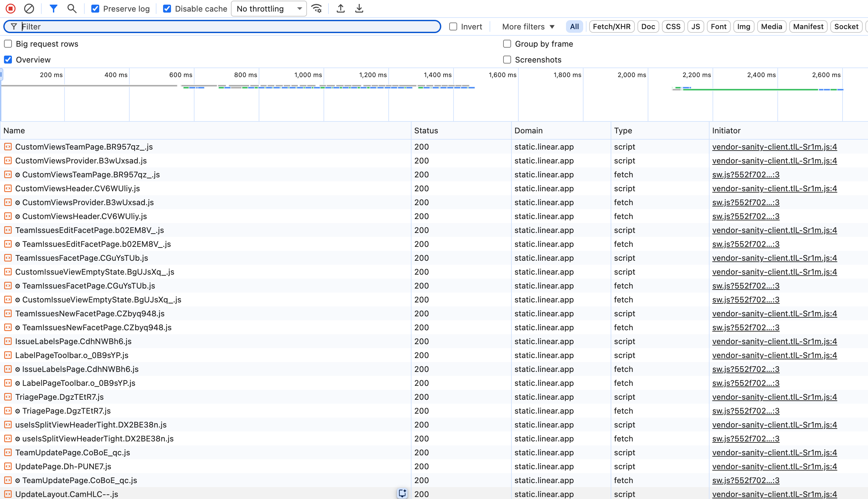Uncheck Preserve log

pos(95,9)
